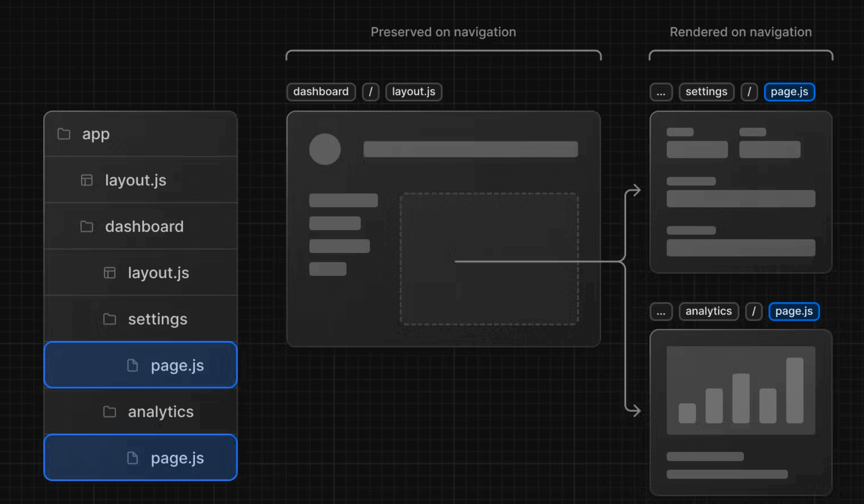The width and height of the screenshot is (864, 504).
Task: Click the folder icon beside analytics in the tree
Action: point(109,412)
